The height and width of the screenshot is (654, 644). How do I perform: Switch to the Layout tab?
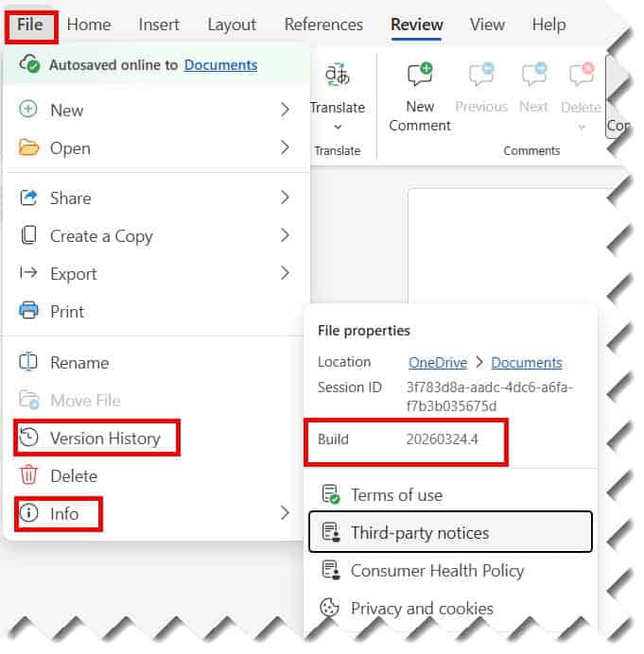[232, 25]
